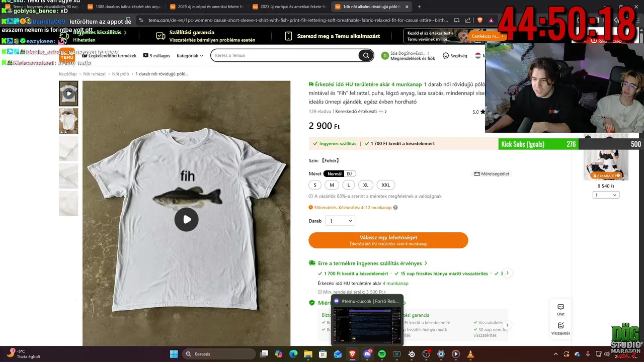Select size XL
The width and height of the screenshot is (644, 362).
point(366,185)
